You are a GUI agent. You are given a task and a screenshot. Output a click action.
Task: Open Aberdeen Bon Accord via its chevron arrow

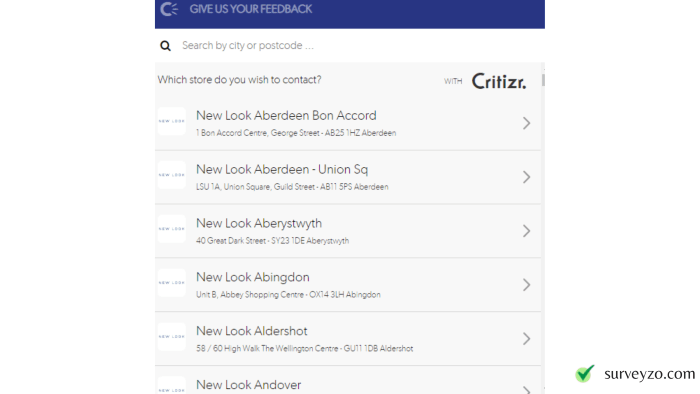[527, 123]
